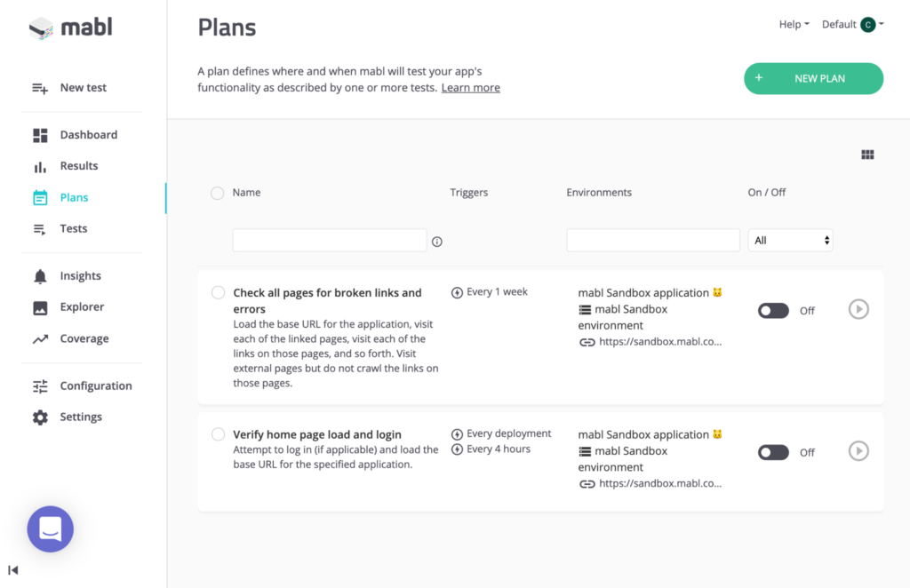Collapse the left sidebar arrow
This screenshot has width=910, height=588.
click(12, 569)
